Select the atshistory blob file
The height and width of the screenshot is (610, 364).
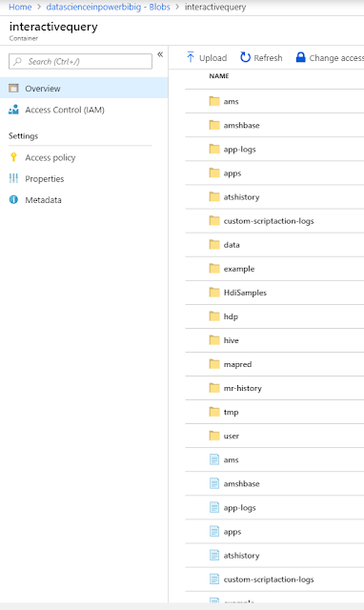pos(274,556)
